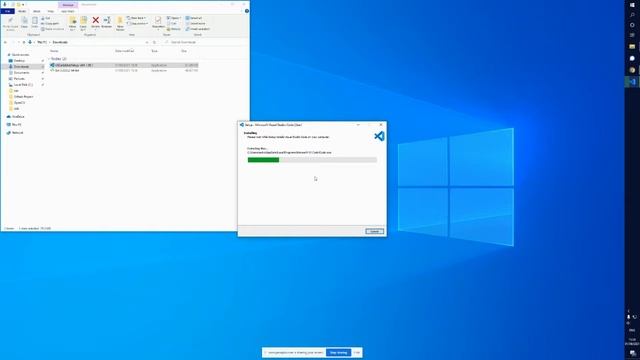Switch to the App Tools ribbon tab

click(68, 11)
